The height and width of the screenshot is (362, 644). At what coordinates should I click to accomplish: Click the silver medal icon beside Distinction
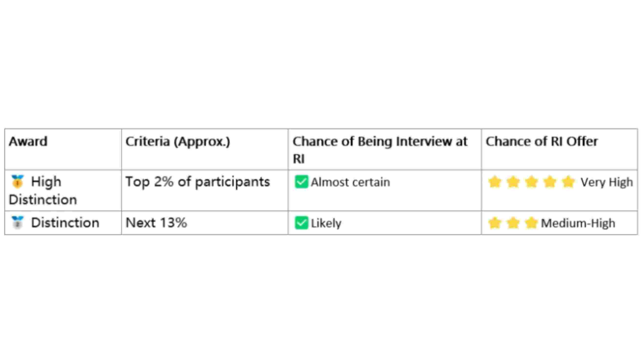click(17, 222)
